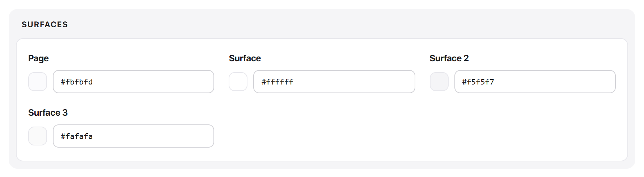Open the Surface color swatch picker

[238, 82]
